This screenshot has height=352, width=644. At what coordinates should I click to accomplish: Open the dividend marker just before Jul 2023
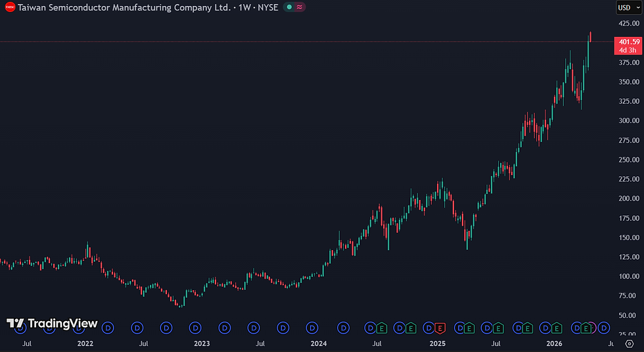(254, 328)
